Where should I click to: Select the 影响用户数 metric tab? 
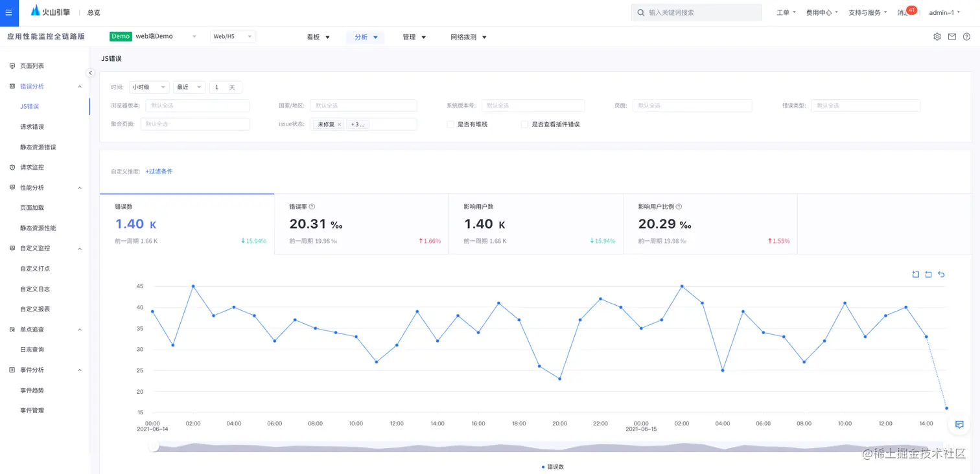[x=535, y=224]
